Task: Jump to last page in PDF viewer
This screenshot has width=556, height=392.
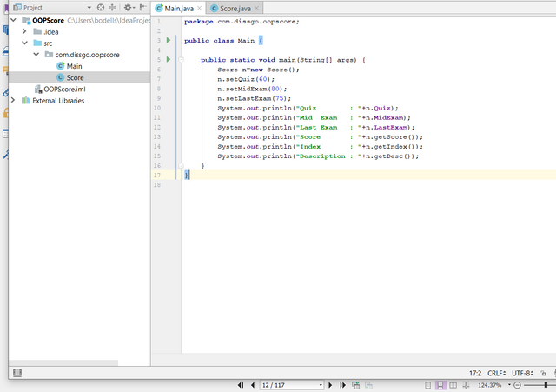Action: pos(342,385)
